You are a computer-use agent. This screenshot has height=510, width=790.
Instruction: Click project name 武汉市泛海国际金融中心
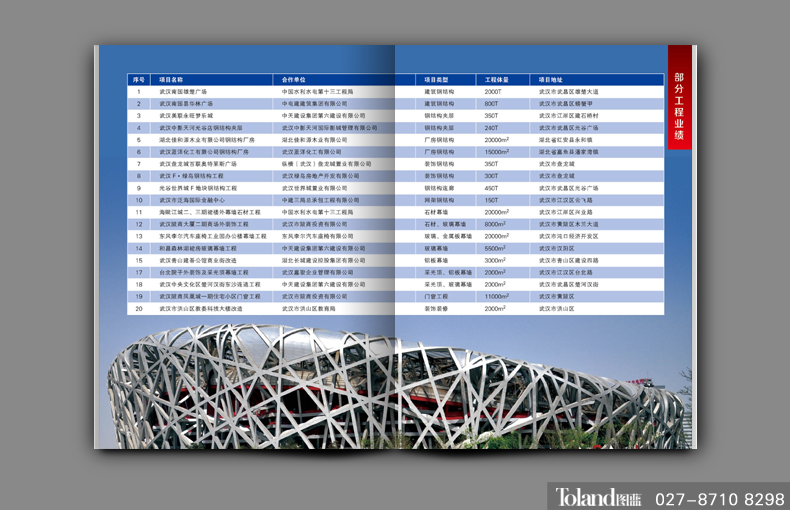195,200
